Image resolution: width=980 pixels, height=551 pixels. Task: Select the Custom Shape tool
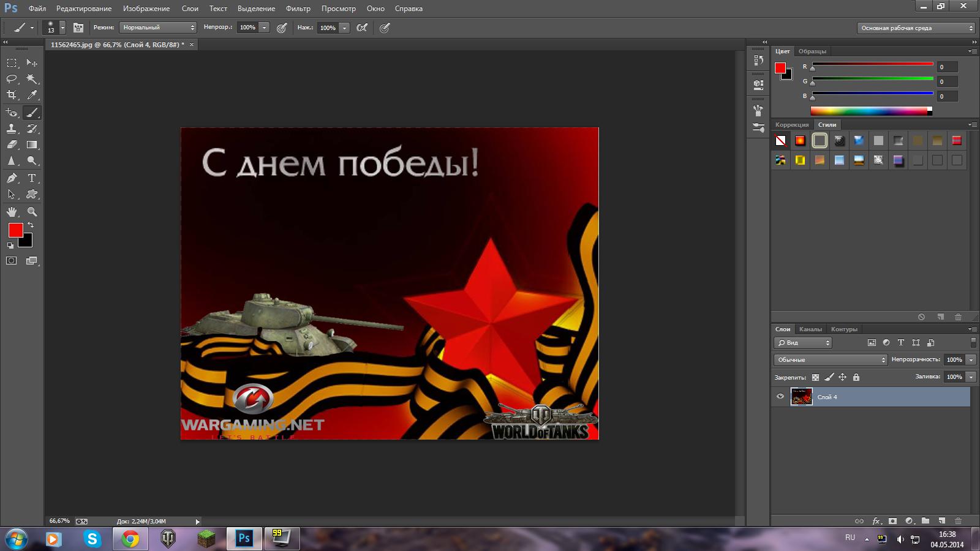[32, 194]
